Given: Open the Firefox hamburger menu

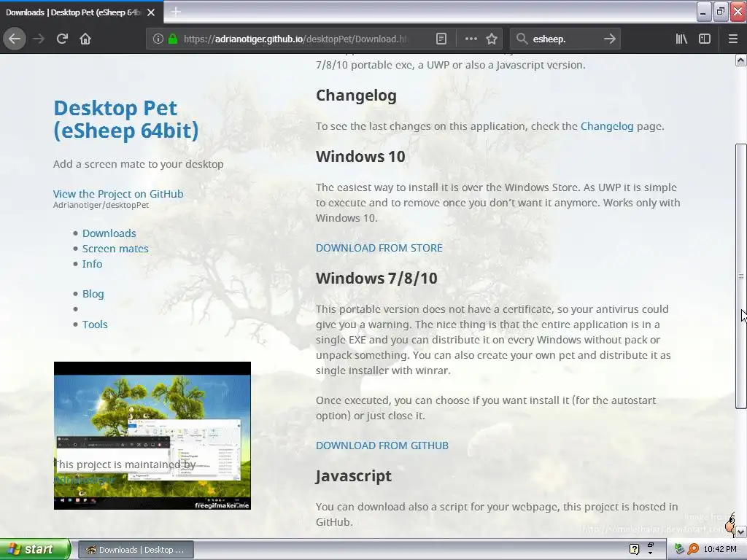Looking at the screenshot, I should click(733, 39).
